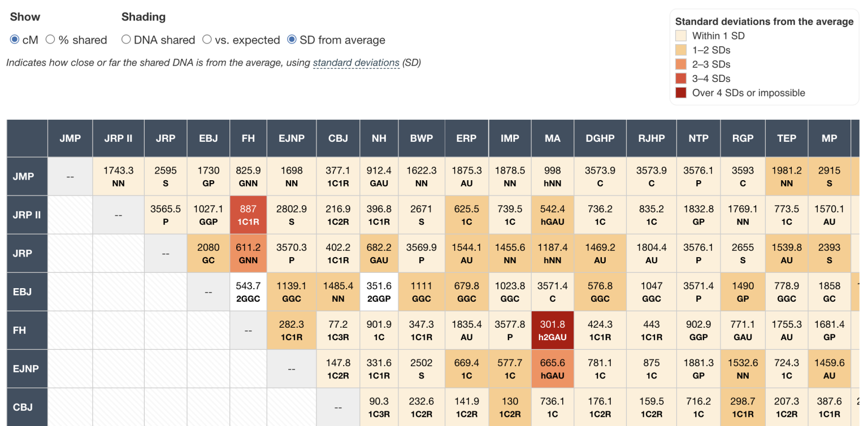Select the MA column header
This screenshot has width=868, height=426.
pyautogui.click(x=552, y=138)
